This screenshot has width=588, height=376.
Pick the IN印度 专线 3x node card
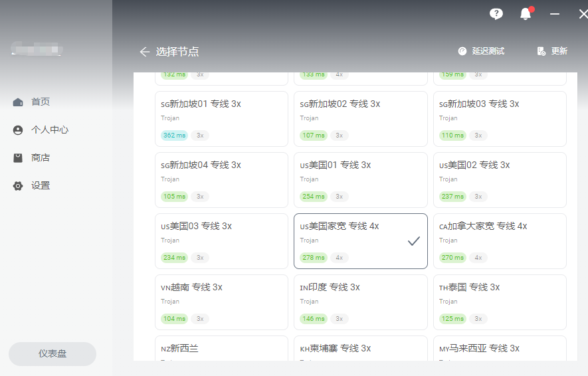361,302
